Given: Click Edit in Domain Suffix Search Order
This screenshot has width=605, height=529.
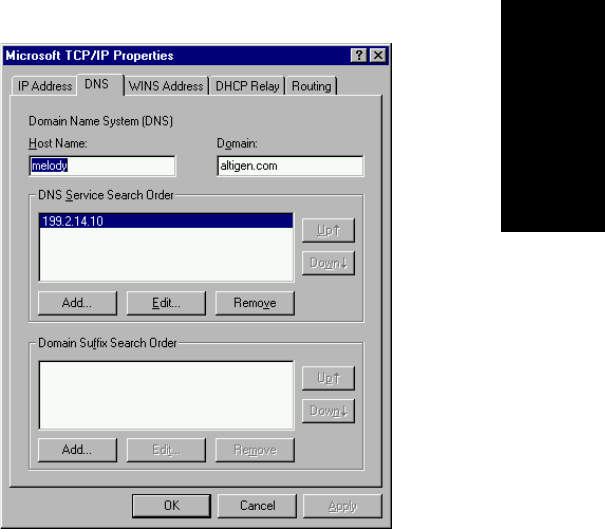Looking at the screenshot, I should [166, 450].
